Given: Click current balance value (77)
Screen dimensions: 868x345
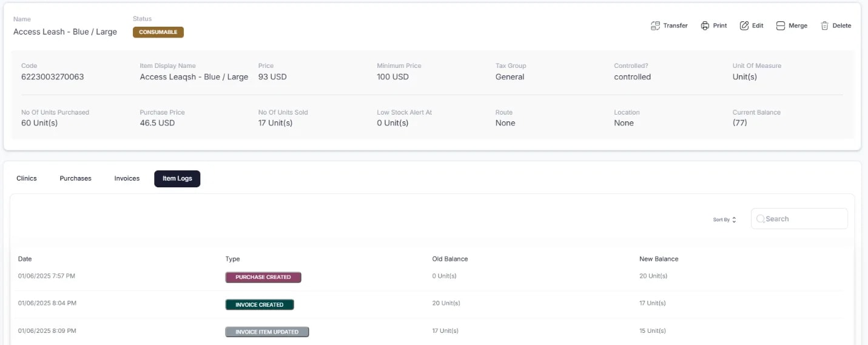Looking at the screenshot, I should click(740, 123).
